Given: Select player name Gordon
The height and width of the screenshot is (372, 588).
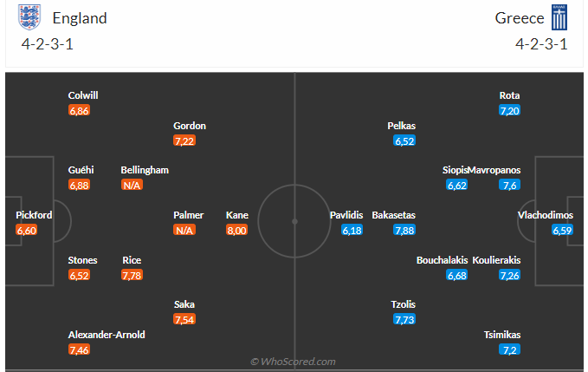Looking at the screenshot, I should [x=190, y=125].
